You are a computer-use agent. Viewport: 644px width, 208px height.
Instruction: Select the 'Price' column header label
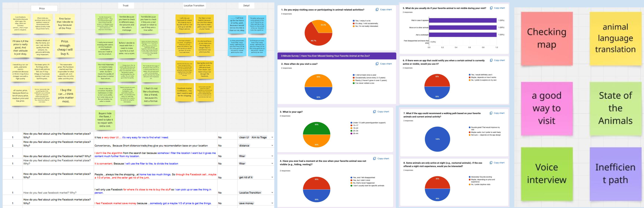pyautogui.click(x=44, y=8)
